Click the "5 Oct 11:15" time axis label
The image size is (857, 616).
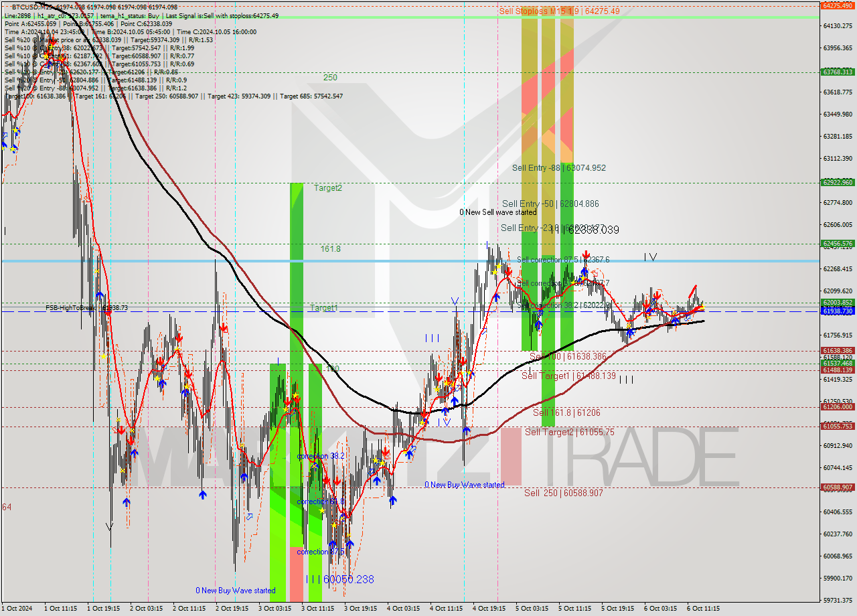coord(574,609)
